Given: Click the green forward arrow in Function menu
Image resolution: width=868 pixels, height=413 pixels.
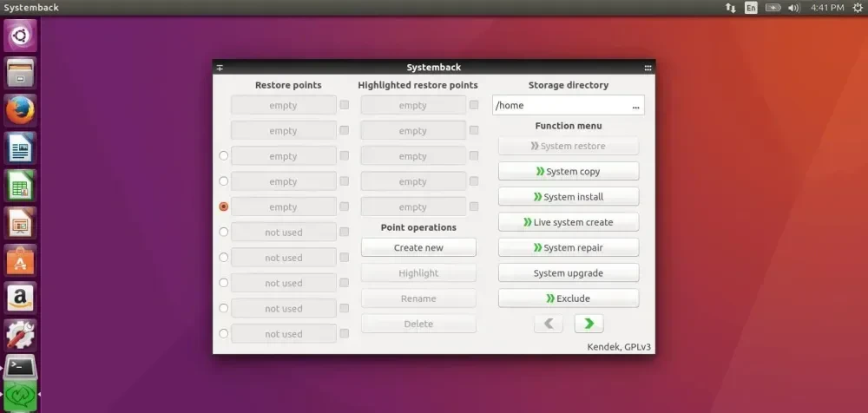Looking at the screenshot, I should click(x=589, y=324).
